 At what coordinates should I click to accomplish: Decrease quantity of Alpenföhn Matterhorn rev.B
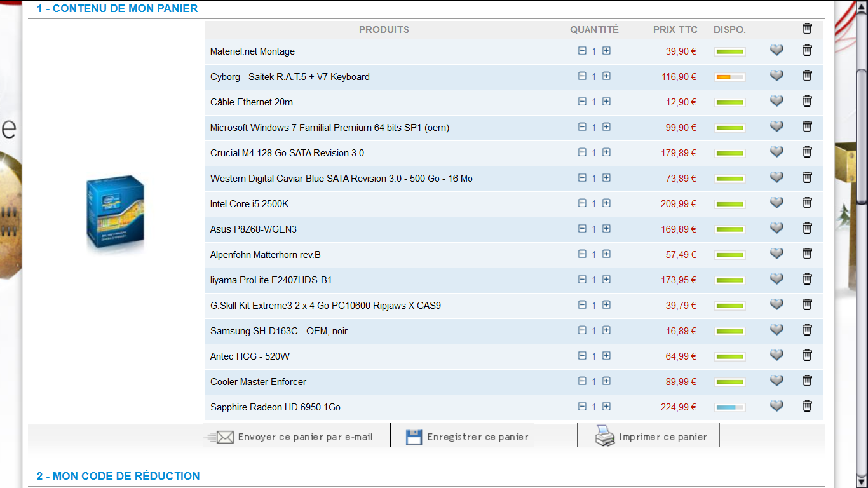(582, 254)
